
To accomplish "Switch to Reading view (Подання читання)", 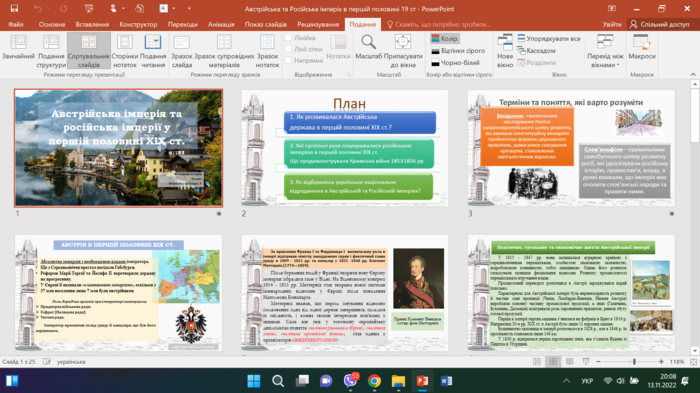I will point(153,50).
